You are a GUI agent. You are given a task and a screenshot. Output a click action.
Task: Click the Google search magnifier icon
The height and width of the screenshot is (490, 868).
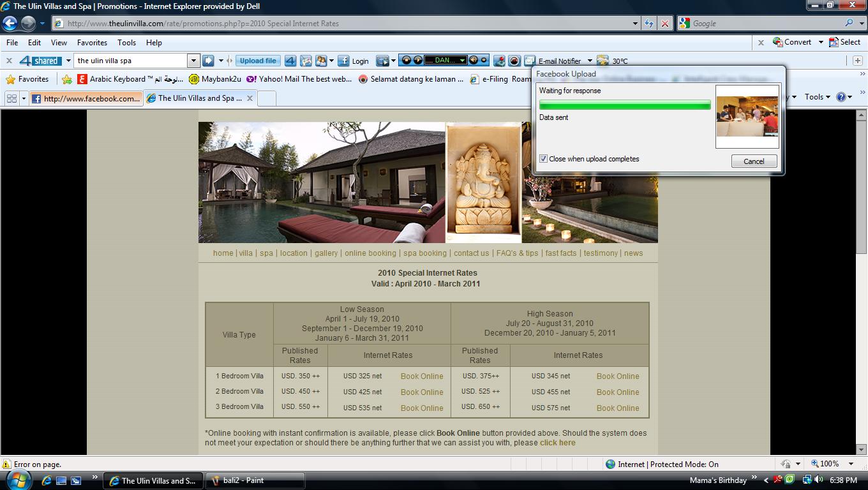pos(849,23)
